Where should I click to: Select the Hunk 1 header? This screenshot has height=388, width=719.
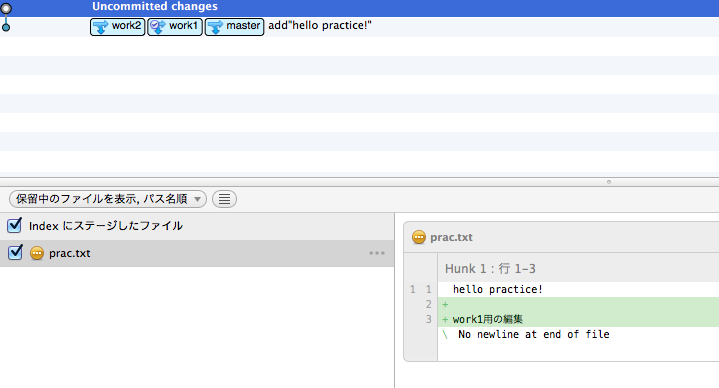[x=578, y=268]
